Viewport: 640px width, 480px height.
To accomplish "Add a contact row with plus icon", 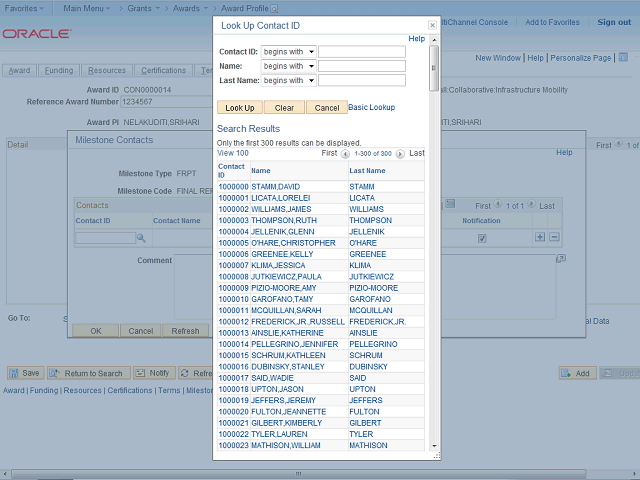I will coord(540,237).
